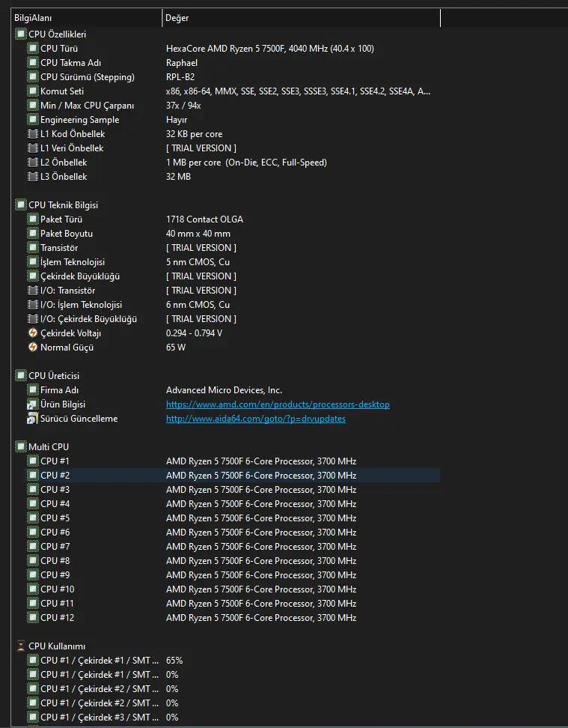The image size is (568, 728).
Task: Click the Normal Güçü power icon
Action: coord(32,348)
